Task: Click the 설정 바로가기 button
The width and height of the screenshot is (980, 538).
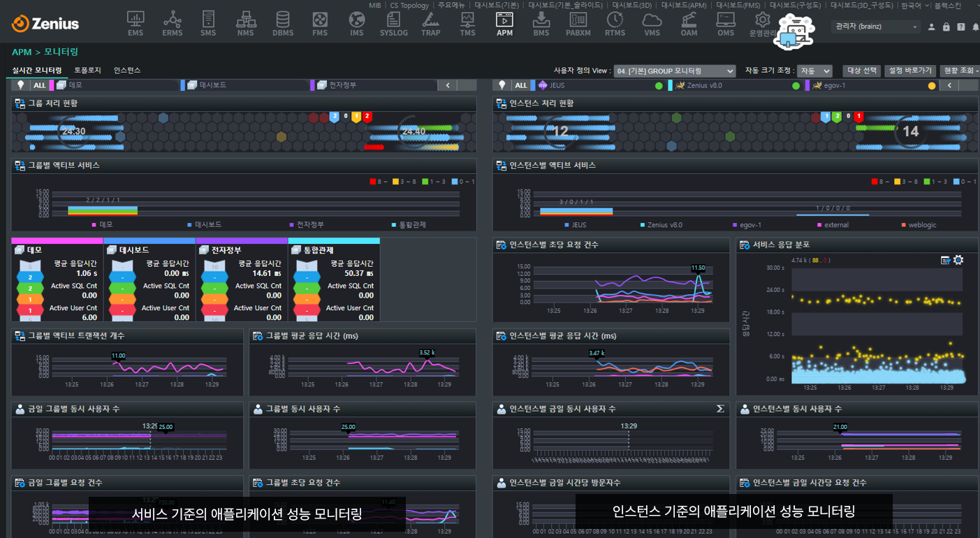Action: [x=909, y=71]
